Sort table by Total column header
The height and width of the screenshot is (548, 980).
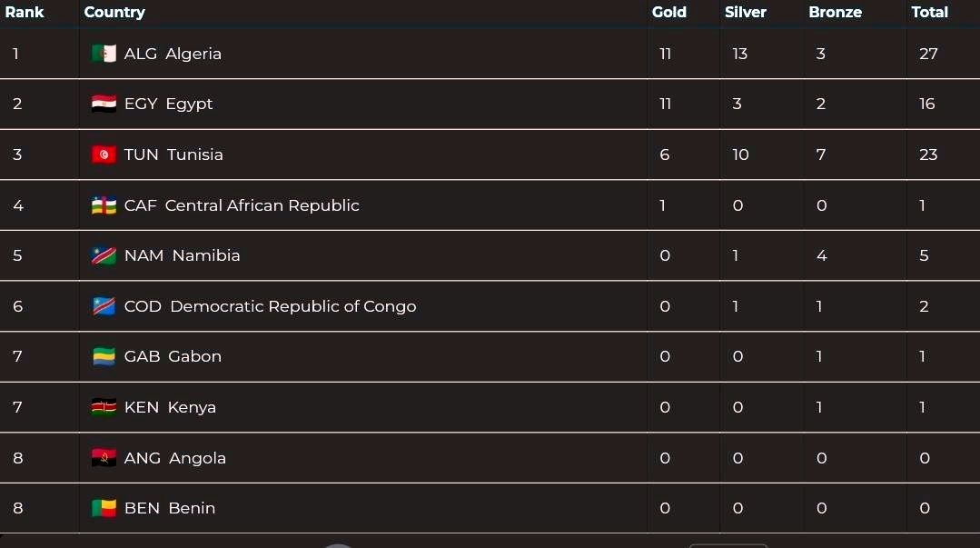929,12
